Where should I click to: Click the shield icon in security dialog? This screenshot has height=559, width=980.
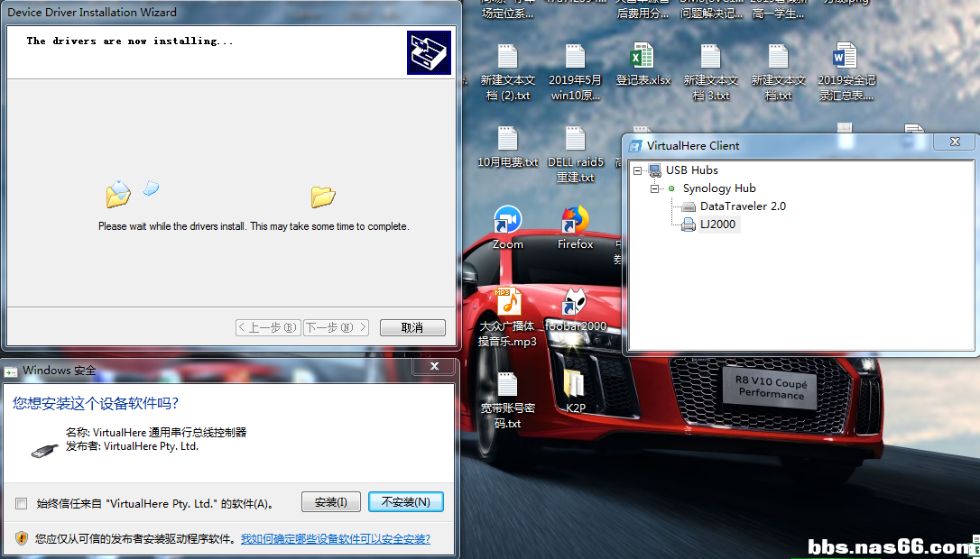(x=22, y=537)
